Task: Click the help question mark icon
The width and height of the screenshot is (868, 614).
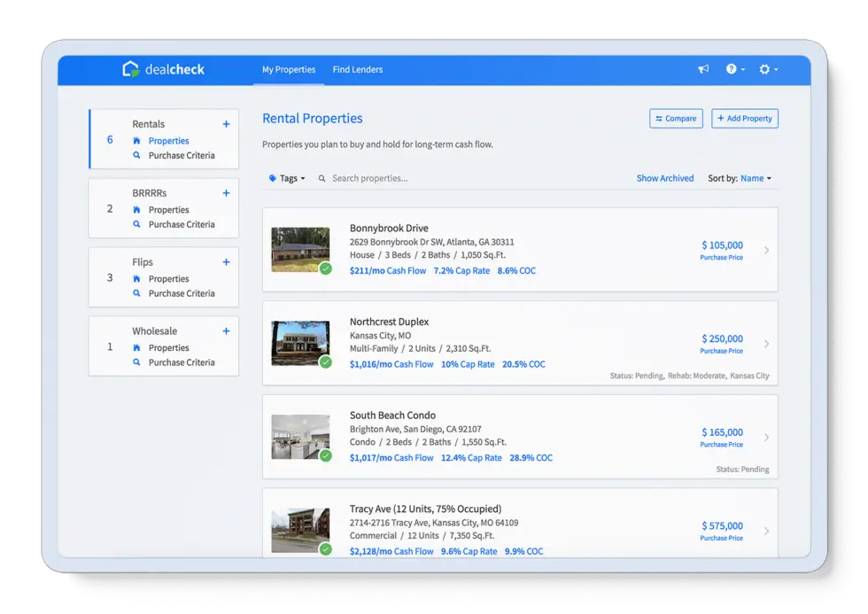Action: [732, 69]
